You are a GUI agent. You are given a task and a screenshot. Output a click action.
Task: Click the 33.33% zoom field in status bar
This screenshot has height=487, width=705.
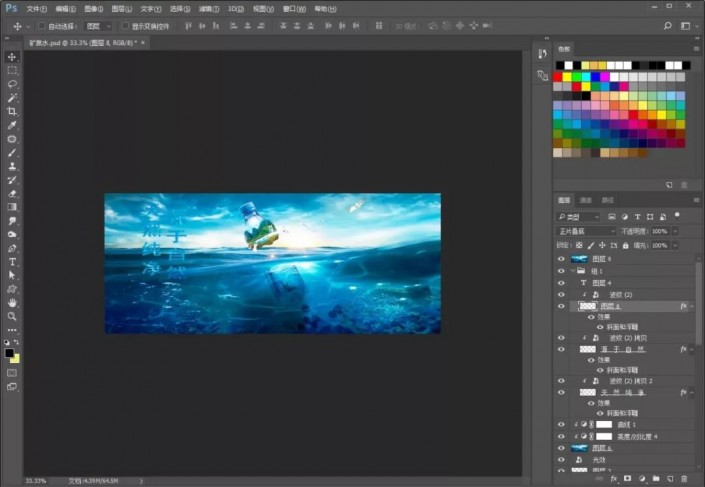point(36,481)
